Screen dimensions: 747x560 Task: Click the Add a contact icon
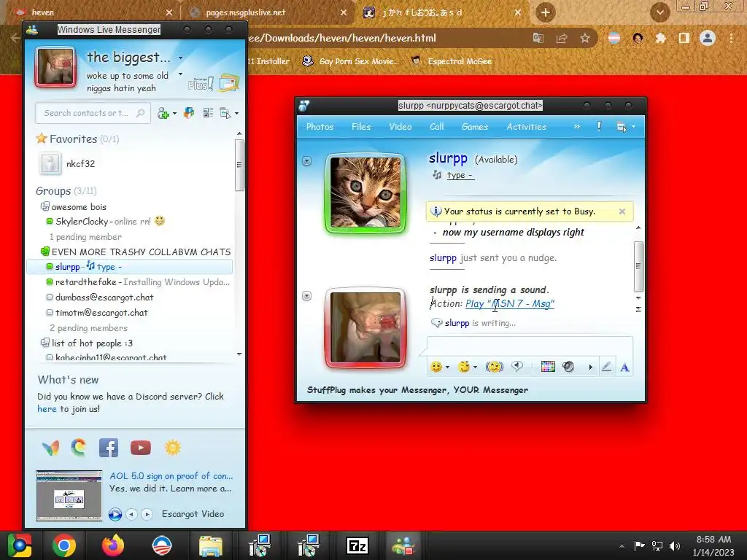click(x=163, y=113)
